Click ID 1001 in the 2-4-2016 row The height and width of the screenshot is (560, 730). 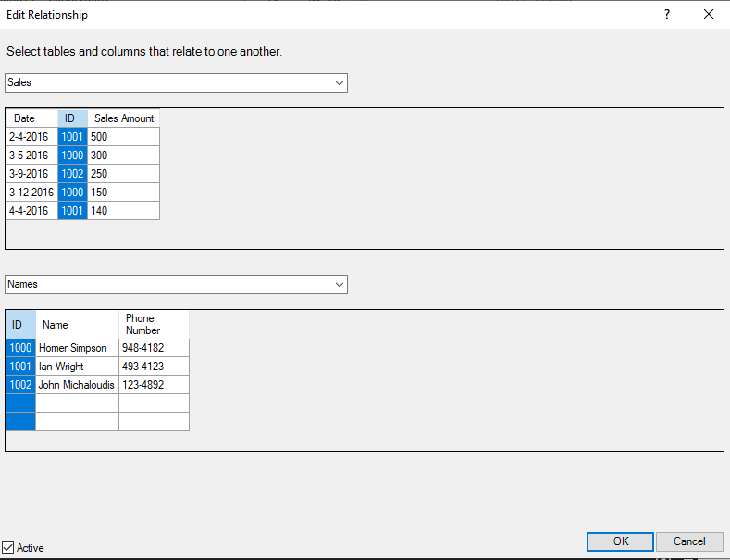(x=72, y=137)
